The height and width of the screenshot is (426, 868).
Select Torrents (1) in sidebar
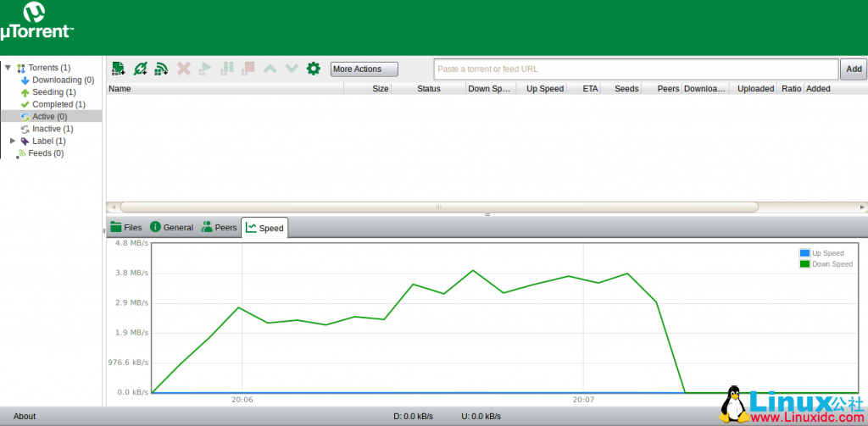point(49,68)
